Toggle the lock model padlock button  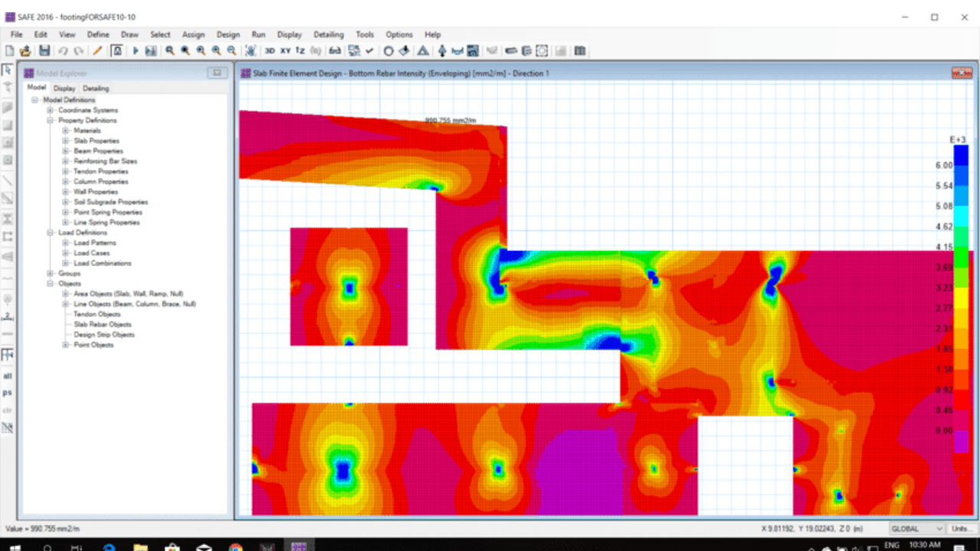pos(117,51)
